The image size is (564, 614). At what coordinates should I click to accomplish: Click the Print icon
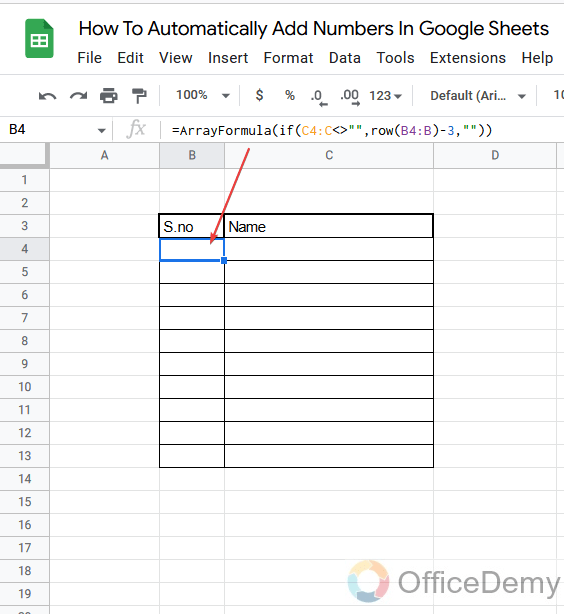(108, 96)
